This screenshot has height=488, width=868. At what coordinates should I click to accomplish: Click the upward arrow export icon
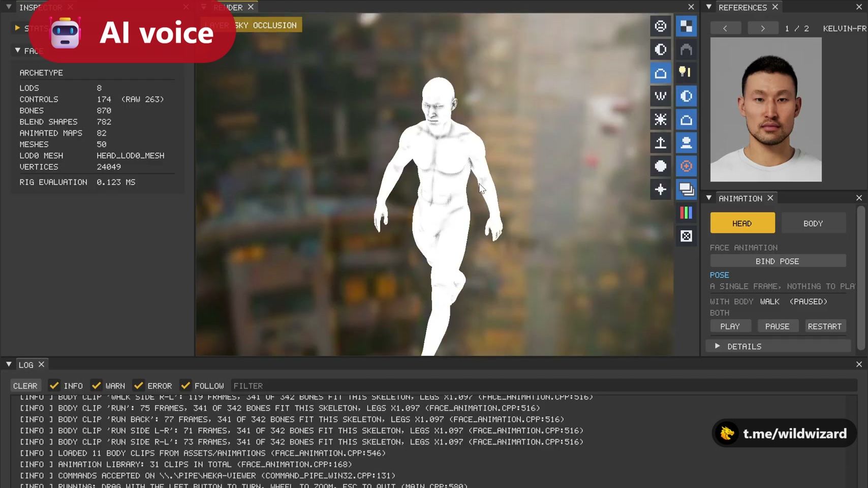click(x=660, y=143)
